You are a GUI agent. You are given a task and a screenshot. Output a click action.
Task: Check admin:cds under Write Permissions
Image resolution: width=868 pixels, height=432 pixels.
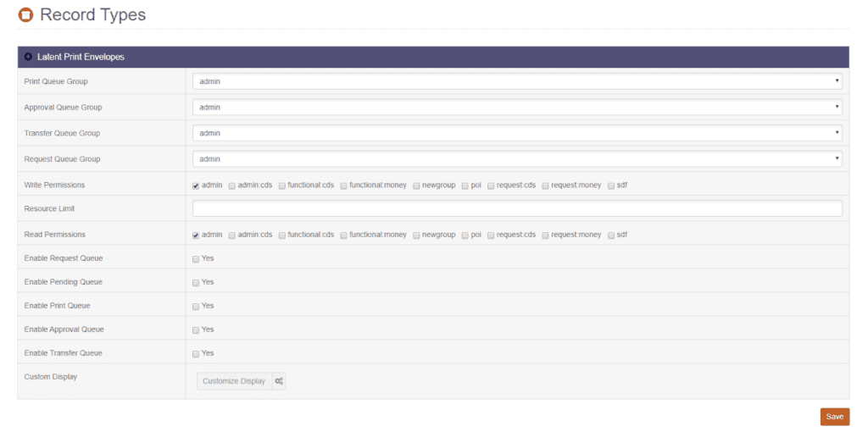click(232, 186)
